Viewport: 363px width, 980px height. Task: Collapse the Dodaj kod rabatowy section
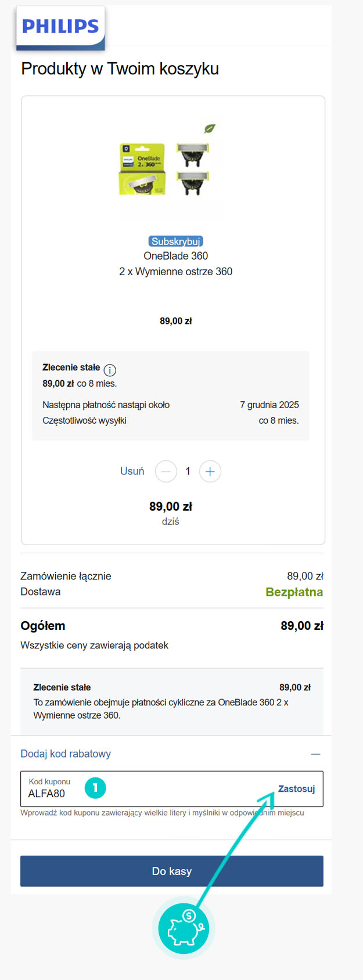(315, 754)
